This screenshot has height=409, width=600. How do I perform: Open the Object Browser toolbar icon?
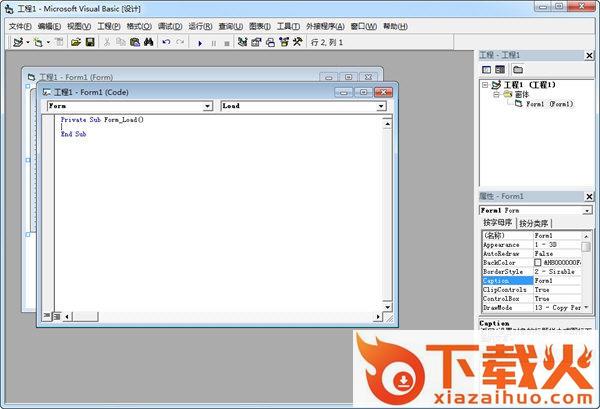284,42
